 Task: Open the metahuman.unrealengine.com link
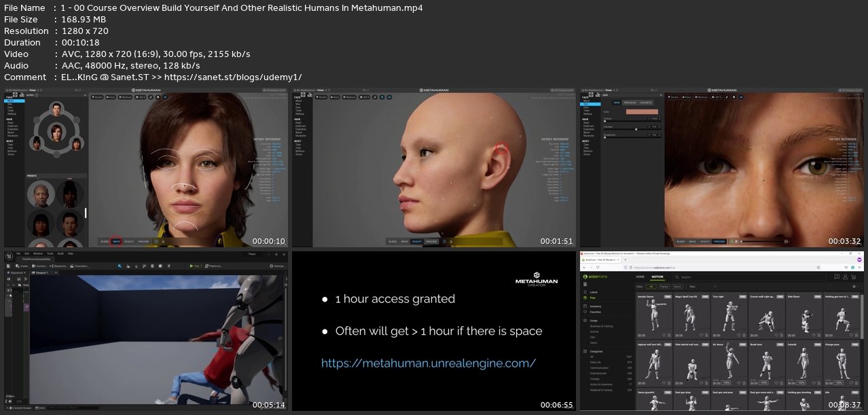(429, 363)
